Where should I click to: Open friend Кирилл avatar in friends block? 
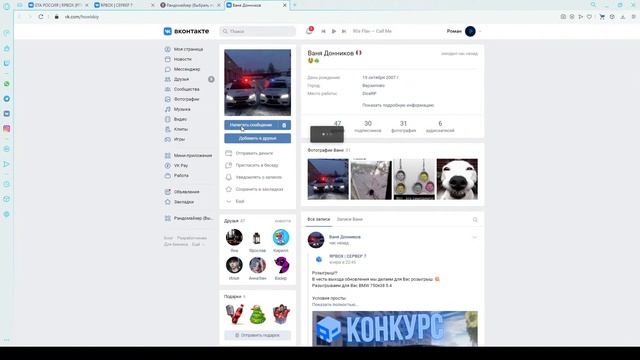point(281,237)
